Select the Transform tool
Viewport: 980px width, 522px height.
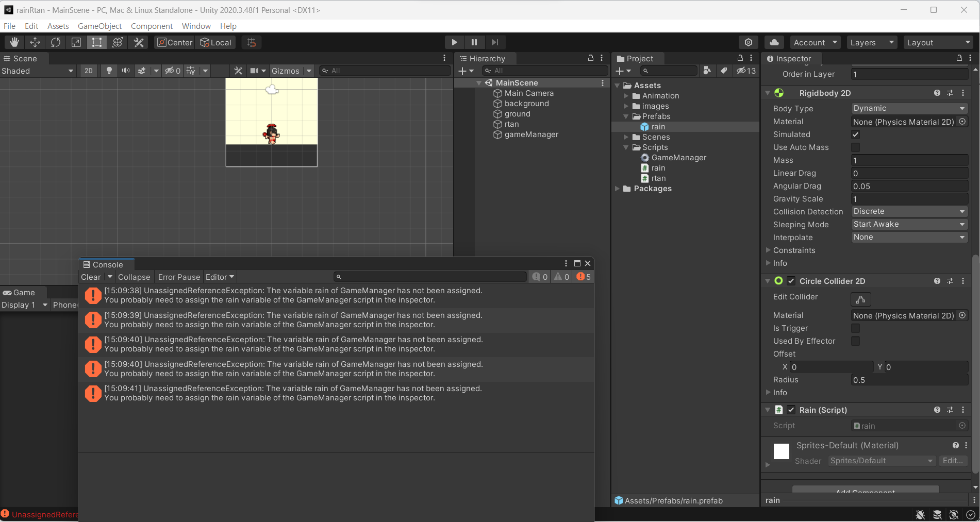[x=118, y=42]
